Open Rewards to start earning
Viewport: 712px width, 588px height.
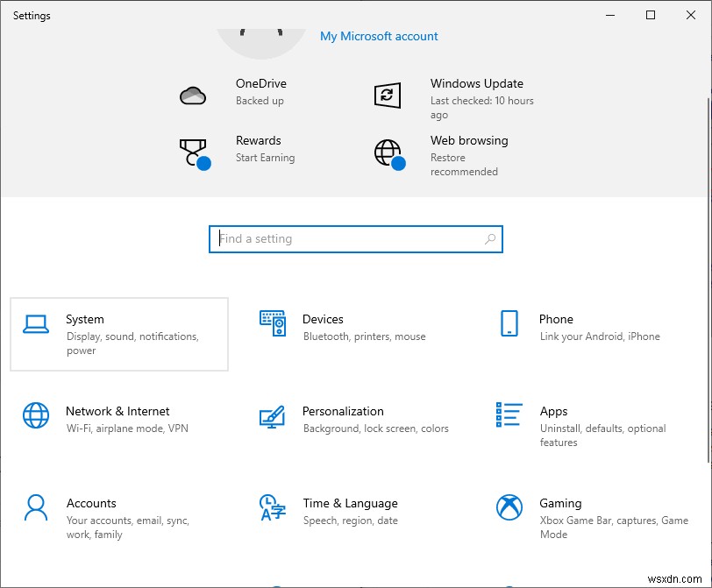[x=259, y=140]
